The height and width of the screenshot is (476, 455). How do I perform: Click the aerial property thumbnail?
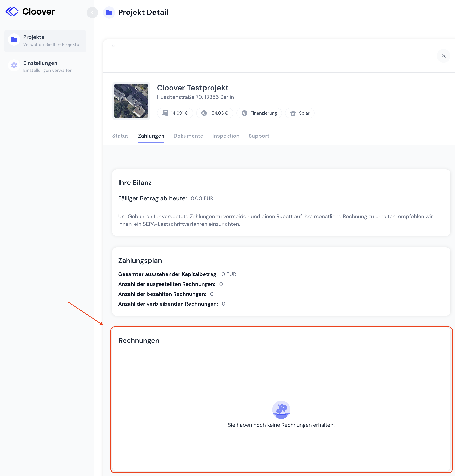[x=131, y=101]
